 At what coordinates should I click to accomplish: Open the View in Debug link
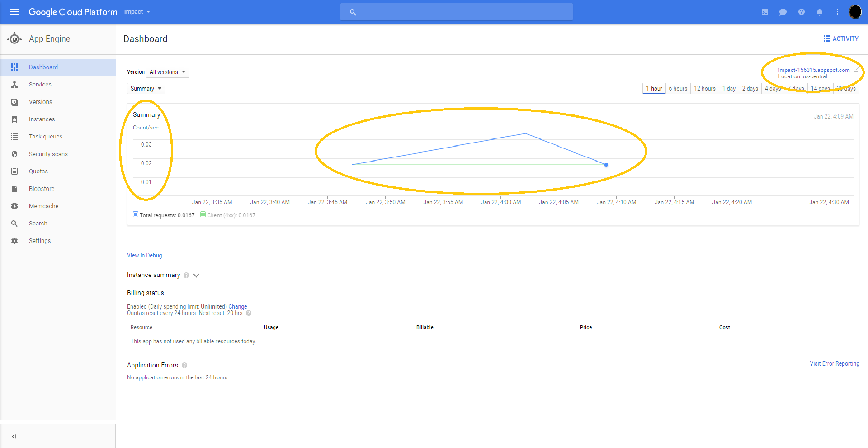(144, 256)
